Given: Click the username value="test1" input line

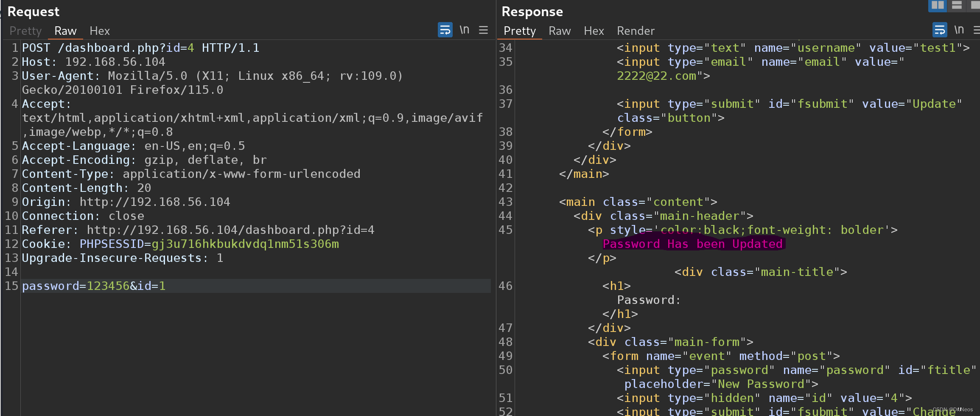Looking at the screenshot, I should (x=793, y=48).
